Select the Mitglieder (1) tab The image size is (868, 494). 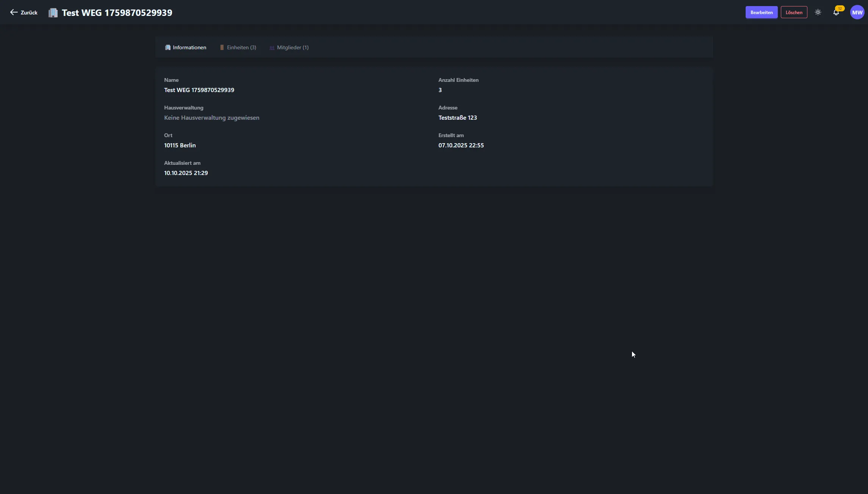292,48
